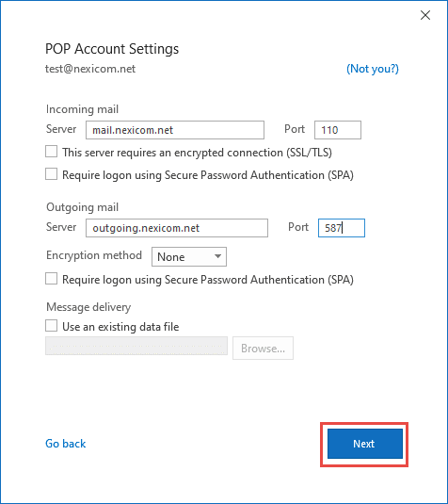Viewport: 448px width, 504px height.
Task: Close the POP Account Settings dialog
Action: (425, 15)
